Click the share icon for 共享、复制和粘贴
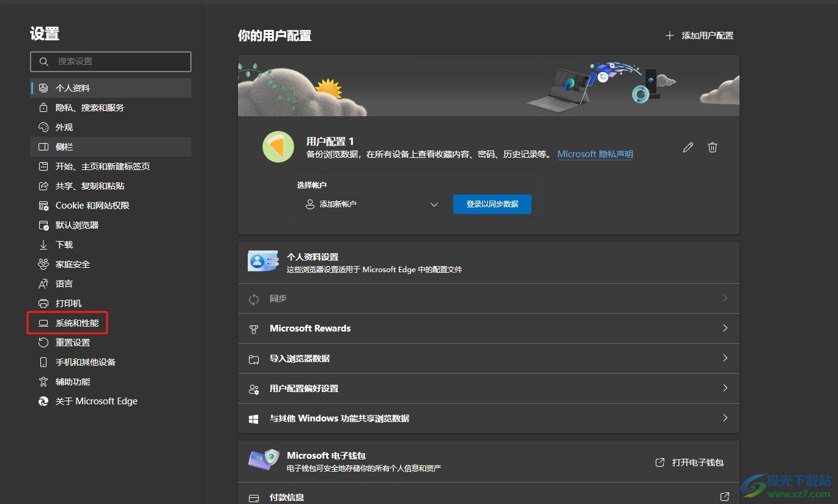The height and width of the screenshot is (504, 838). pyautogui.click(x=43, y=186)
